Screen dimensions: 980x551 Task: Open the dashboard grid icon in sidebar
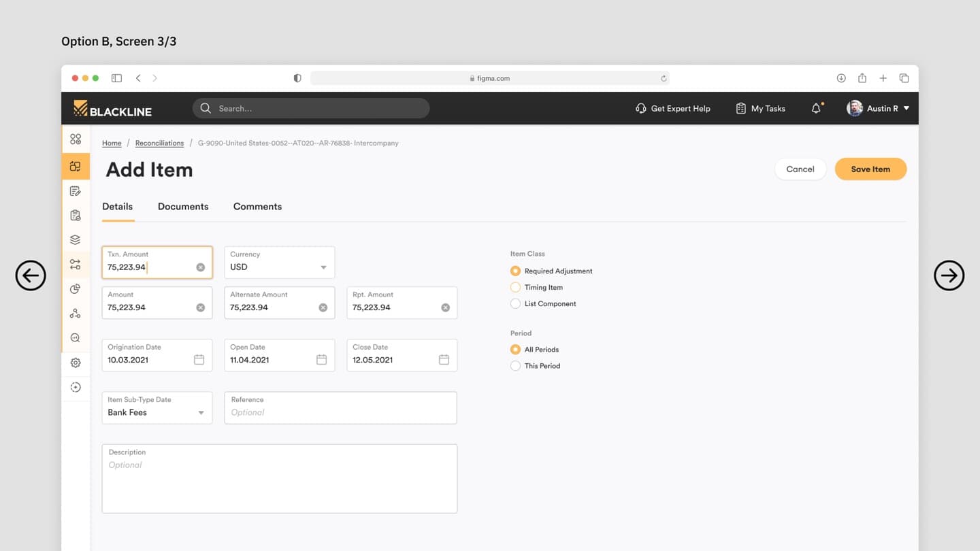point(76,139)
